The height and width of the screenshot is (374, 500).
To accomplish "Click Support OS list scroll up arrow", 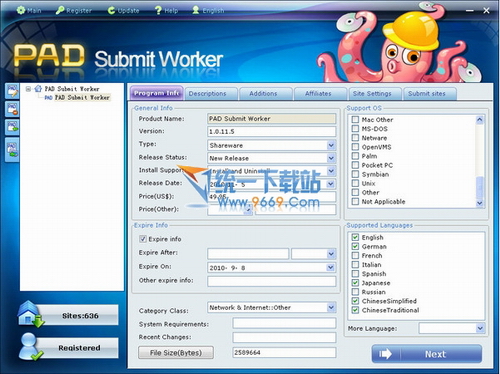I will [480, 120].
